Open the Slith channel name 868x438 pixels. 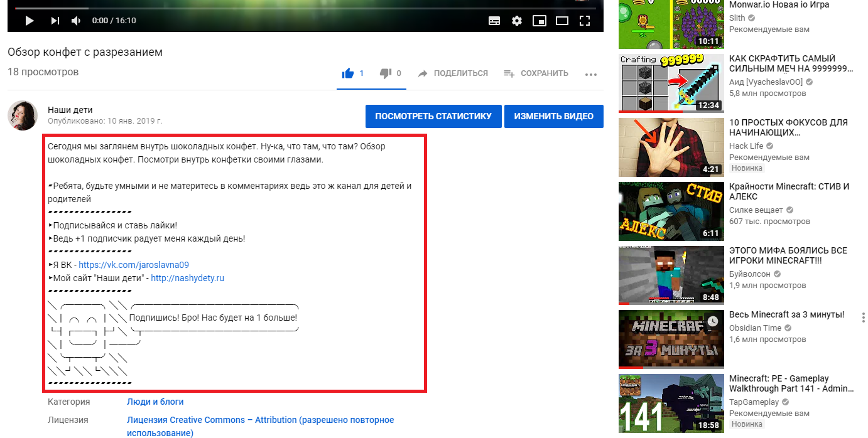[737, 18]
